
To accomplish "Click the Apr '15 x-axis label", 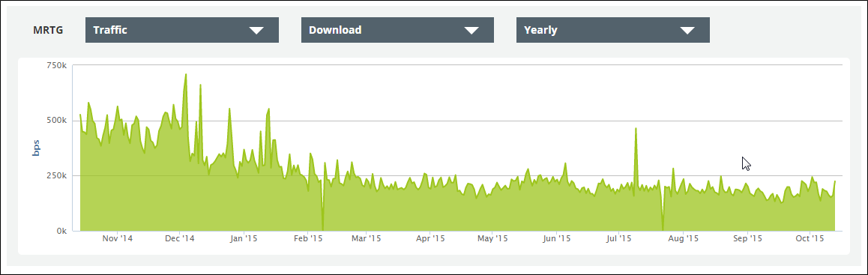I will [430, 238].
